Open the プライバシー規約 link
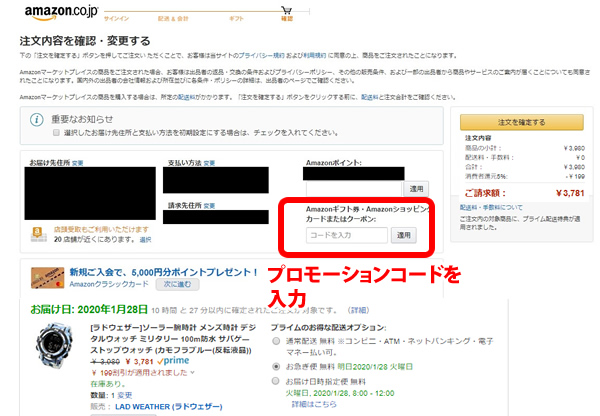Screen dimensions: 600x416 click(x=261, y=56)
